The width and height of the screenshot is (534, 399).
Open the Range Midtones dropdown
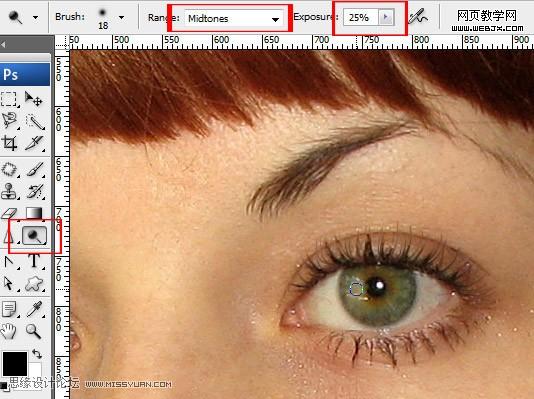pyautogui.click(x=235, y=18)
